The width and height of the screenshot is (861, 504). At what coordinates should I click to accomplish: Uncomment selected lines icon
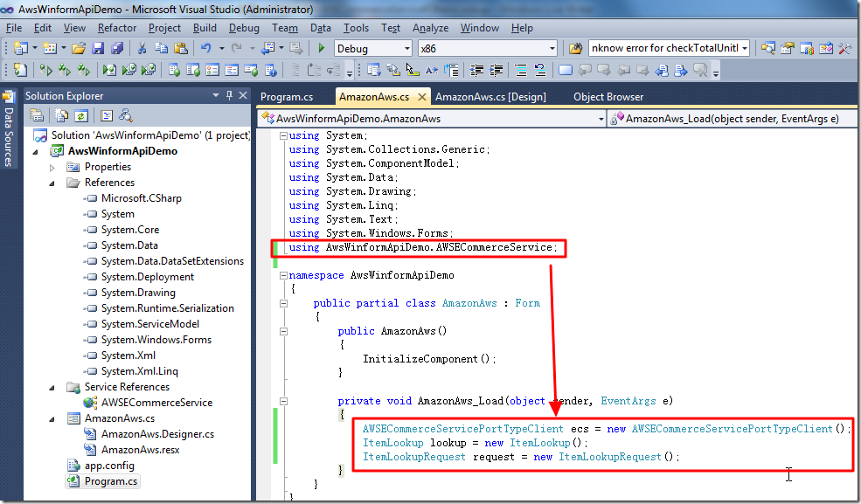coord(540,70)
